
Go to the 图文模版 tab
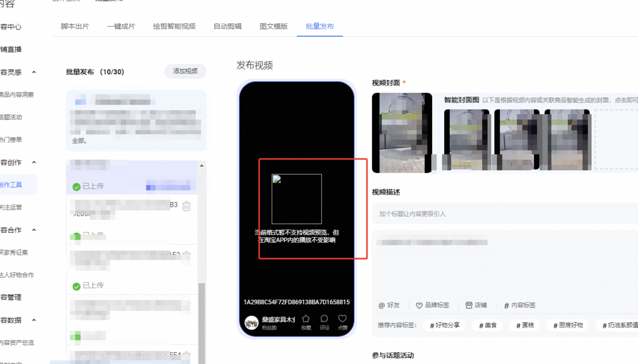coord(274,26)
